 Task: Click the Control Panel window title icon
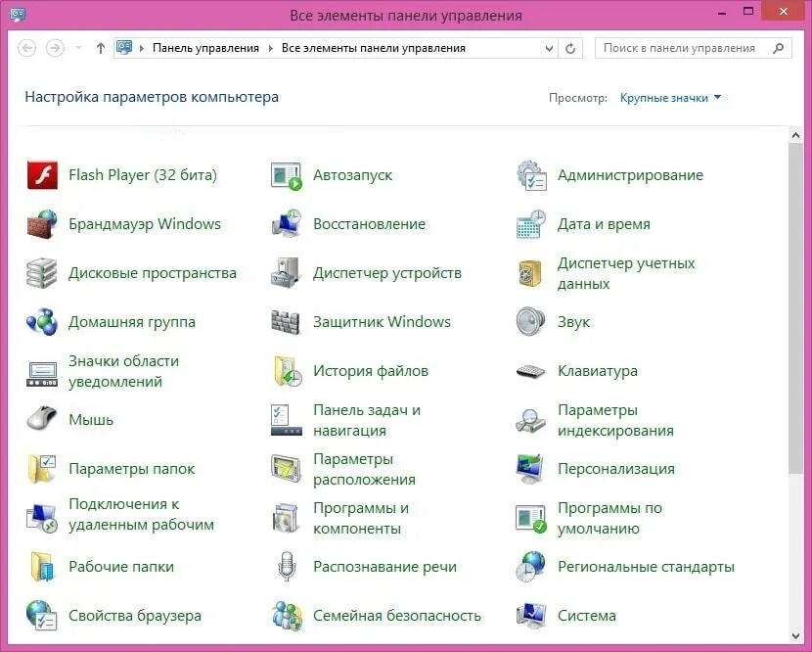(x=18, y=14)
